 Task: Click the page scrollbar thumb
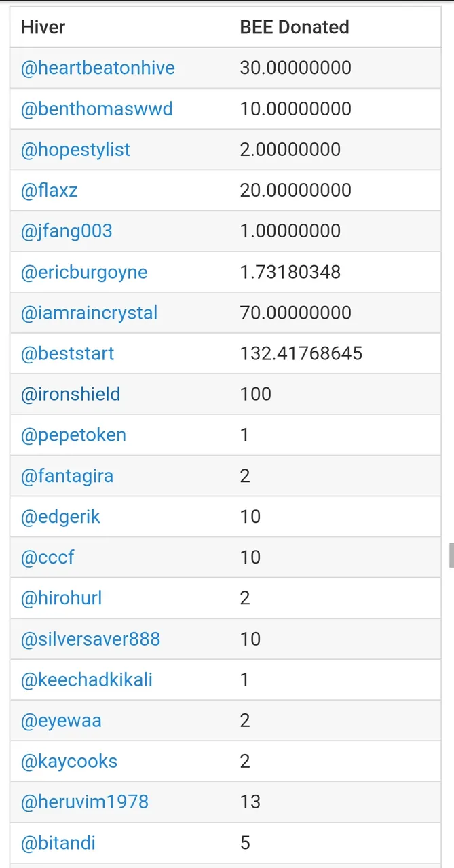pos(451,555)
